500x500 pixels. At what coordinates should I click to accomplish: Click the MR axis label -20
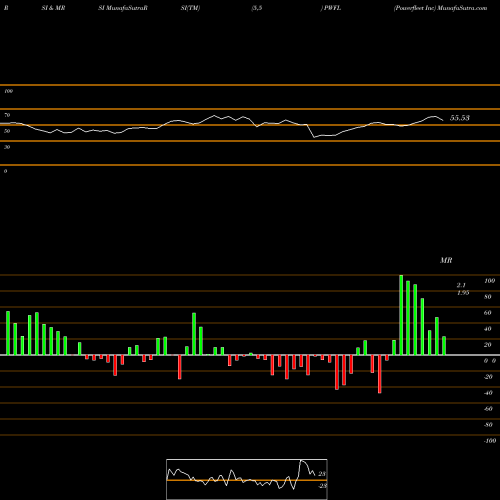click(488, 377)
